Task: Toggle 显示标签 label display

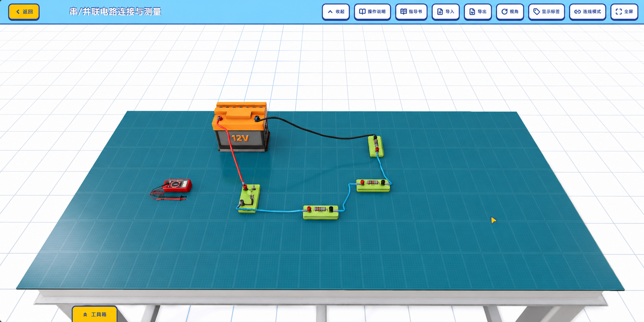Action: click(547, 12)
